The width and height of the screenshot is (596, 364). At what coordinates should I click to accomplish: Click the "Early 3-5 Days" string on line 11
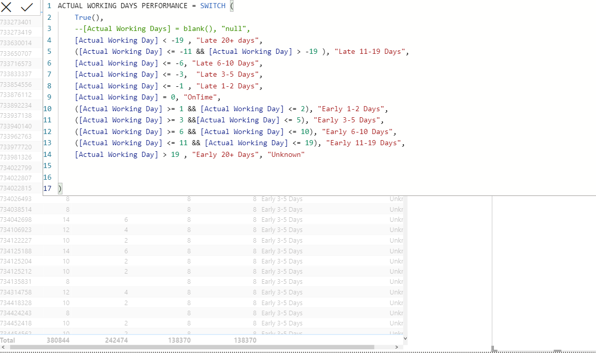[347, 120]
